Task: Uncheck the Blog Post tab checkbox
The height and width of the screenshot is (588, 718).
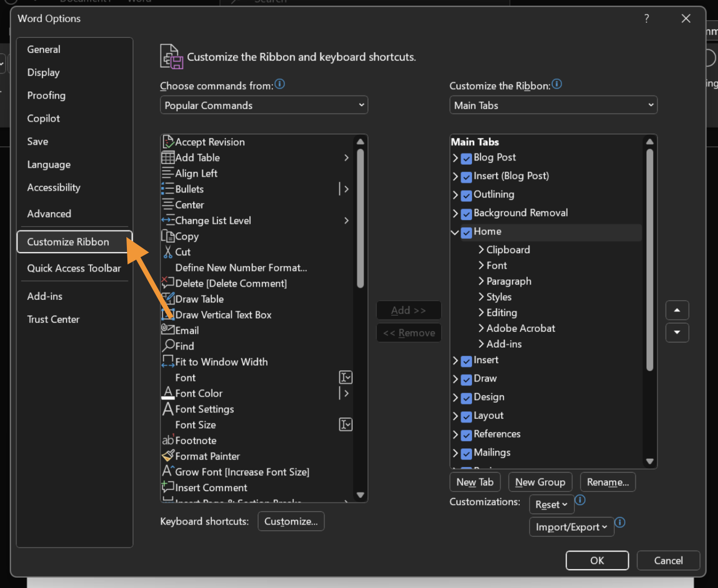Action: coord(466,158)
